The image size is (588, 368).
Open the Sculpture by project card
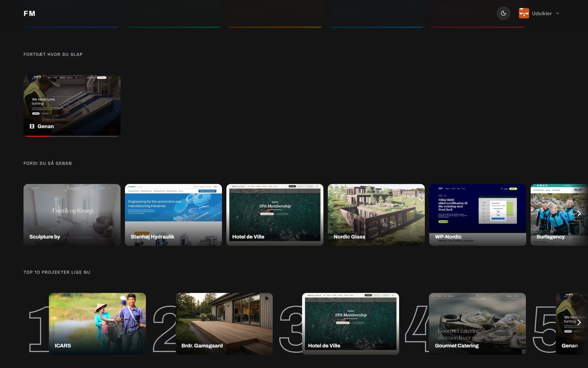click(x=72, y=215)
